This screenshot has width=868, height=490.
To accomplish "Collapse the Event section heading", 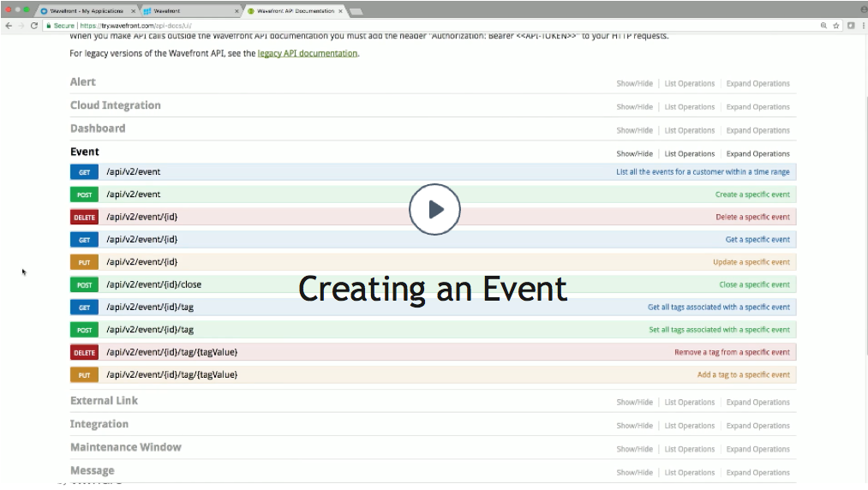I will pos(84,152).
